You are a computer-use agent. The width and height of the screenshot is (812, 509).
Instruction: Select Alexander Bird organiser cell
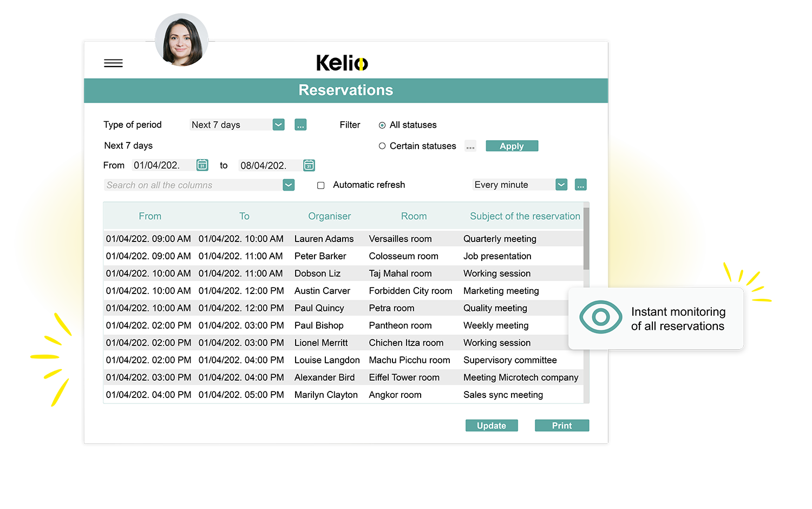coord(324,377)
